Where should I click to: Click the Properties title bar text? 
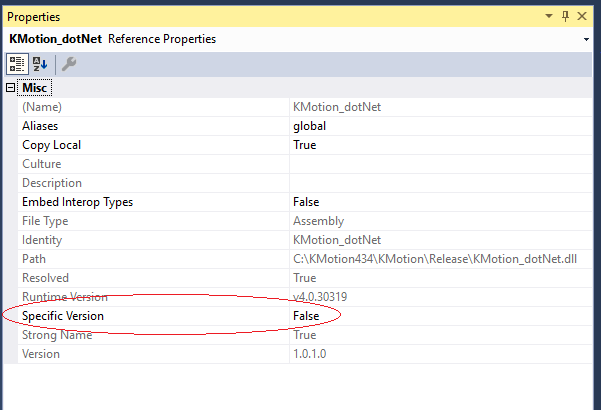34,17
